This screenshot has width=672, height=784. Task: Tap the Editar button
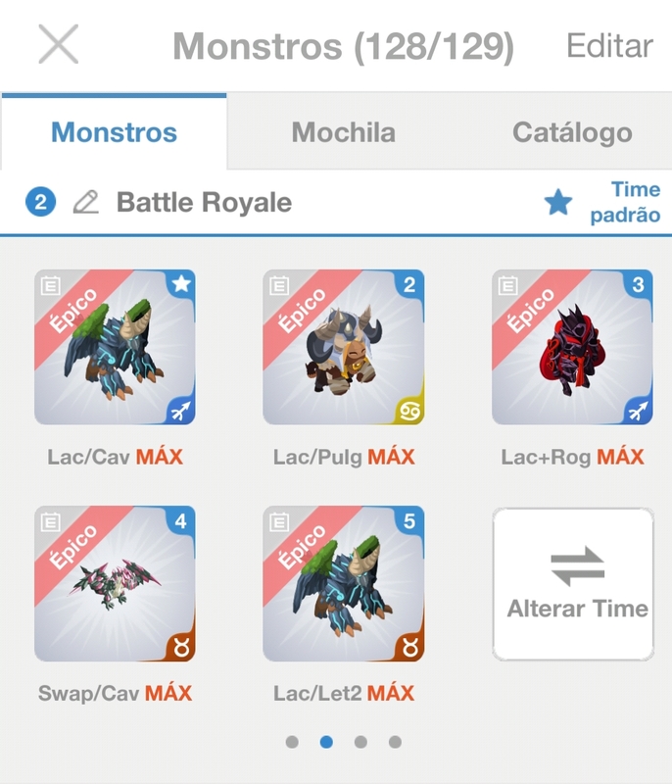(609, 46)
